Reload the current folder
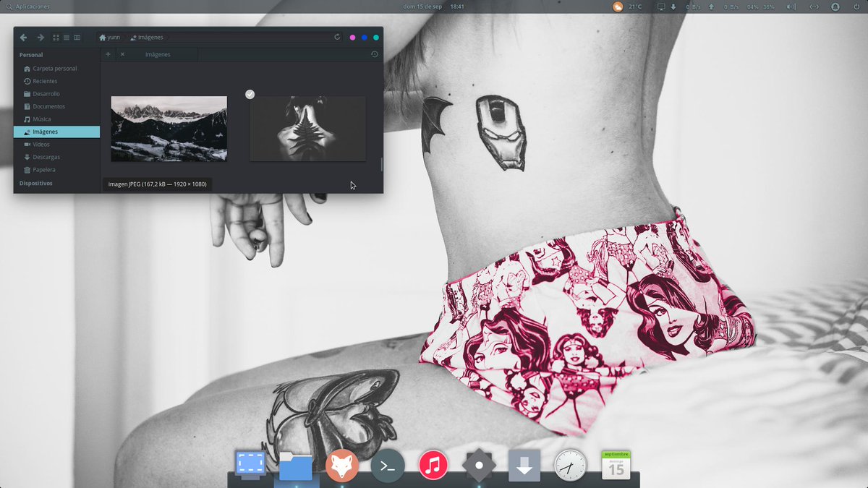Screen dimensions: 868x488 click(x=337, y=38)
